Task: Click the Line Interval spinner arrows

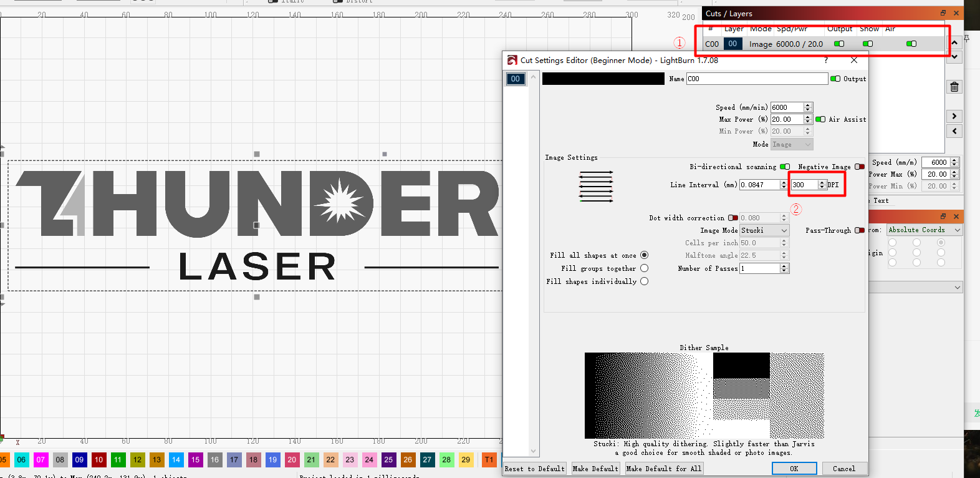Action: 784,185
